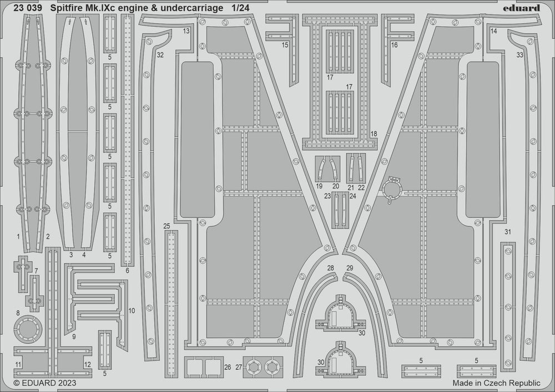Click part 27 with two circular flanges
The height and width of the screenshot is (392, 555).
[x=263, y=367]
